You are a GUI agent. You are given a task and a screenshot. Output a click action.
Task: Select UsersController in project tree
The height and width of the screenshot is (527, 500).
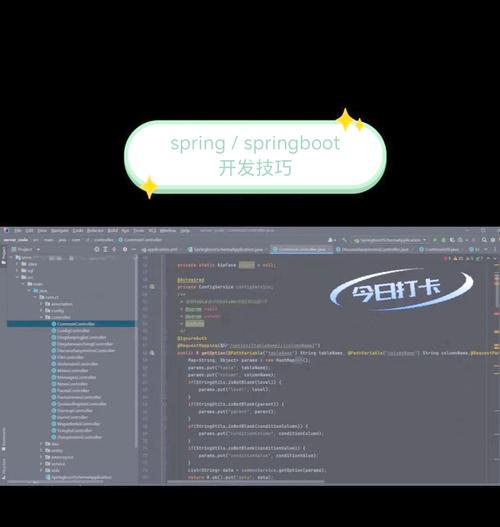pyautogui.click(x=70, y=417)
